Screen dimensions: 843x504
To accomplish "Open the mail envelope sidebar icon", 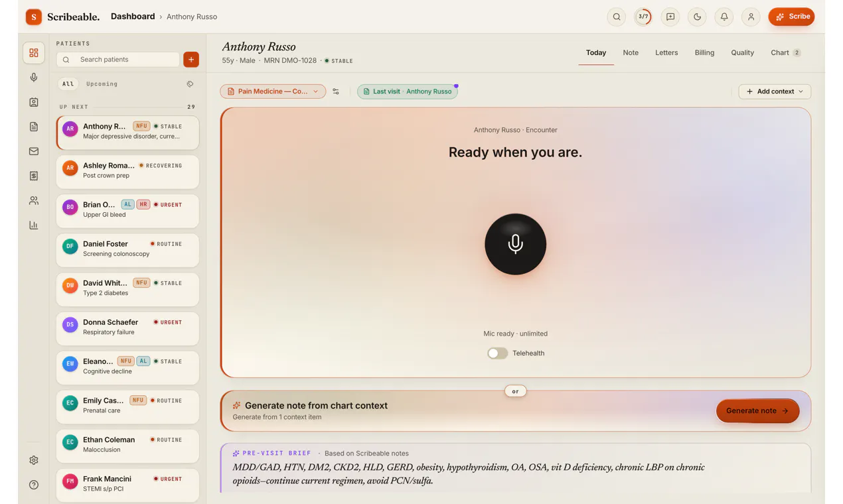I will tap(34, 151).
